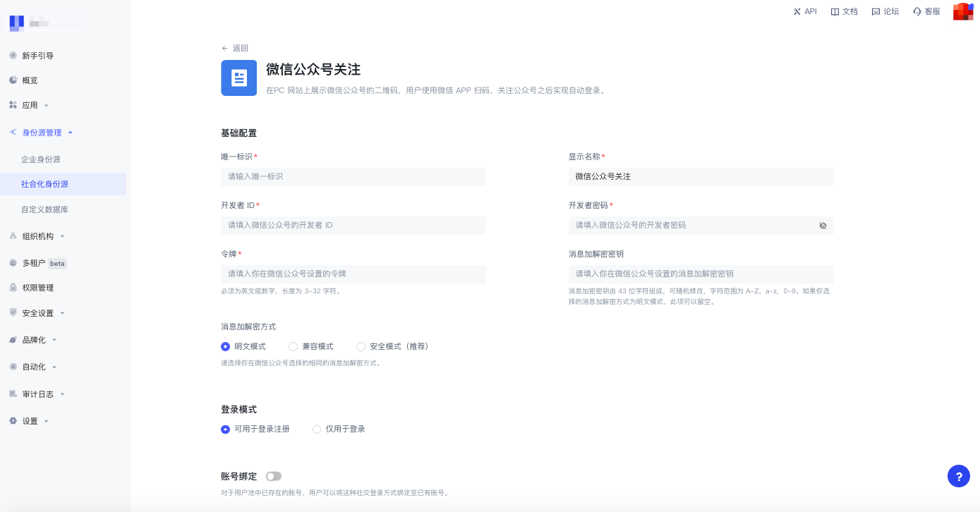Choose the 仅用于登录 radio option
This screenshot has width=980, height=512.
pyautogui.click(x=317, y=429)
